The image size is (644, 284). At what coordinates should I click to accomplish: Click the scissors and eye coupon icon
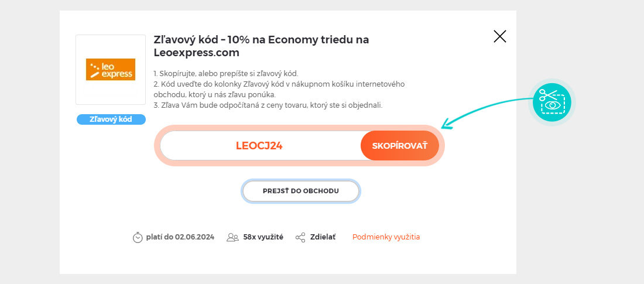coord(552,102)
